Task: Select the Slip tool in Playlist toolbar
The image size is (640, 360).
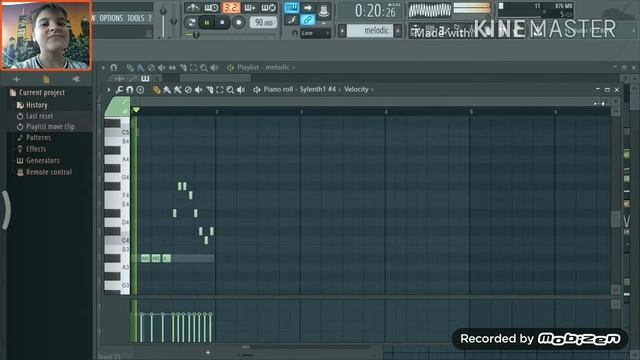Action: [x=172, y=68]
